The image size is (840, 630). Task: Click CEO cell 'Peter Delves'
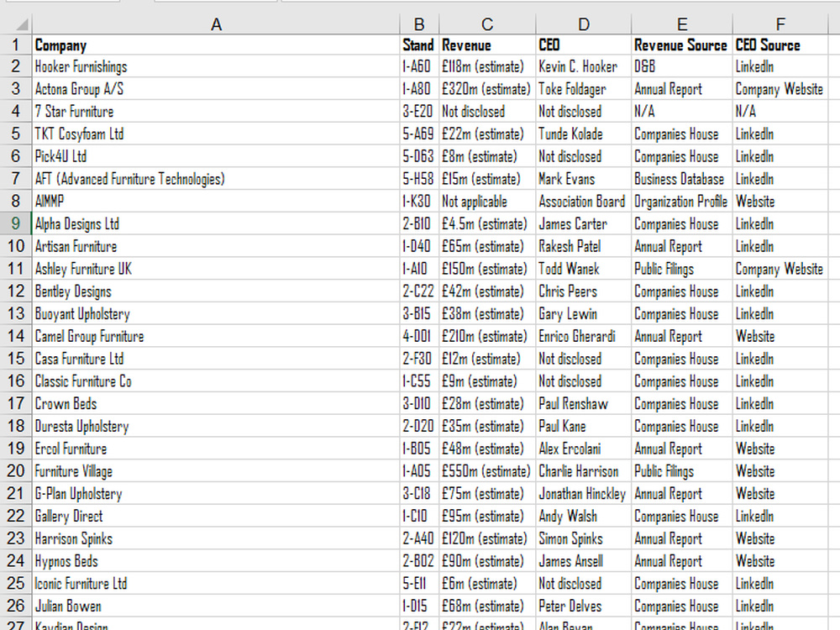[x=584, y=606]
